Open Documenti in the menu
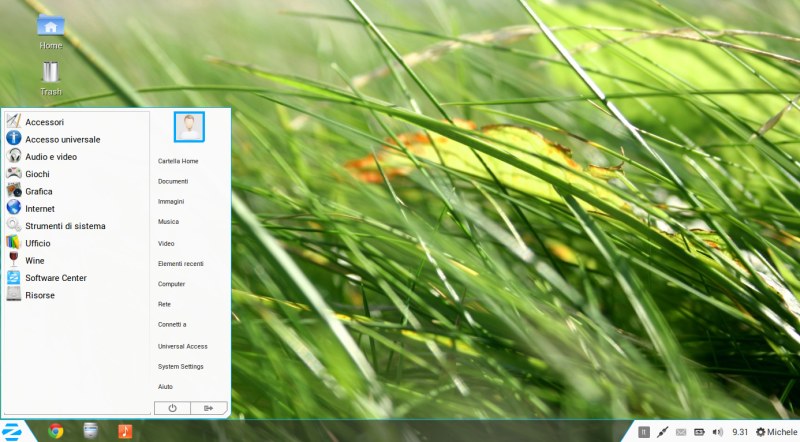The image size is (800, 442). pyautogui.click(x=173, y=182)
